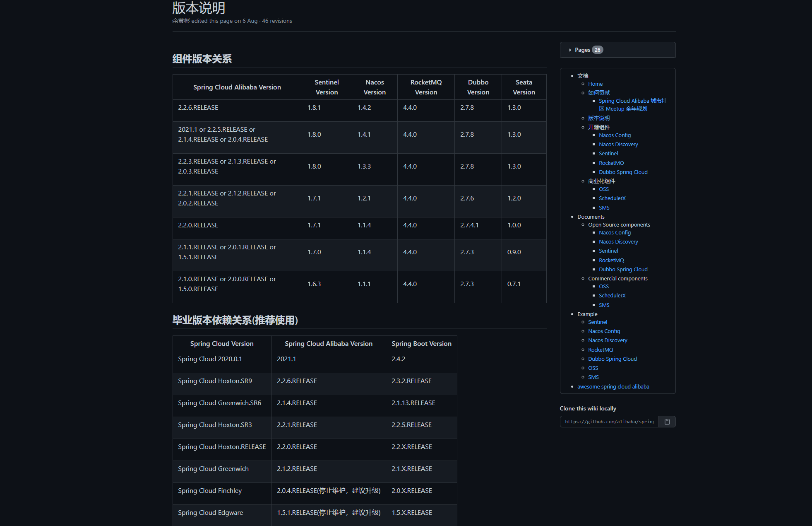
Task: Select the Spring Cloud Finchley cell
Action: (x=222, y=494)
